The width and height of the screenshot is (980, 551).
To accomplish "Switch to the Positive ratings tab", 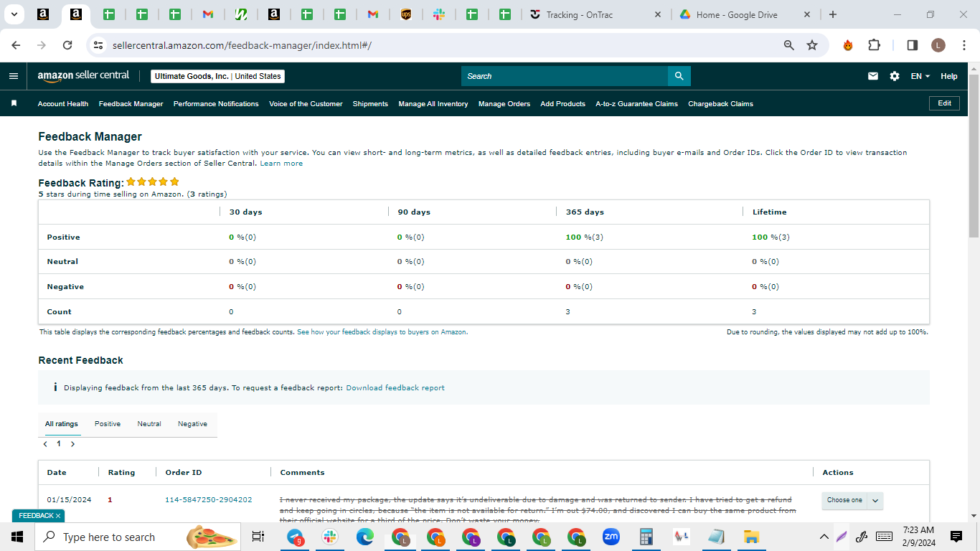I will (108, 424).
